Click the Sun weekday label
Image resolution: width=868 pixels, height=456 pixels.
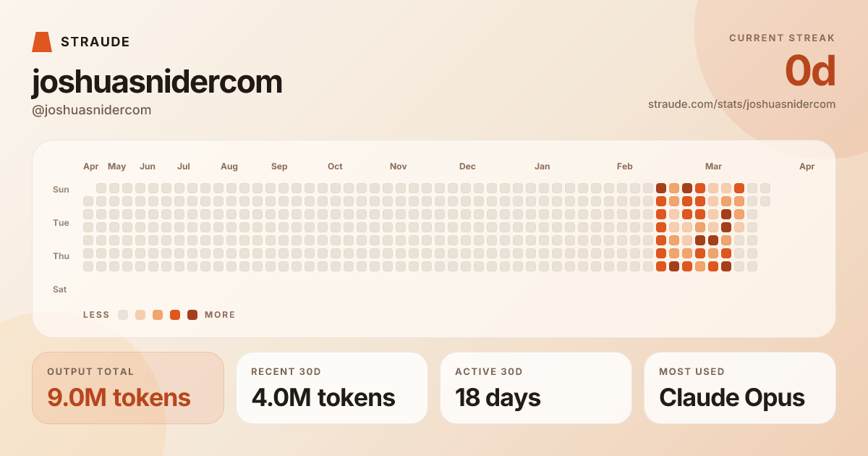click(x=61, y=190)
